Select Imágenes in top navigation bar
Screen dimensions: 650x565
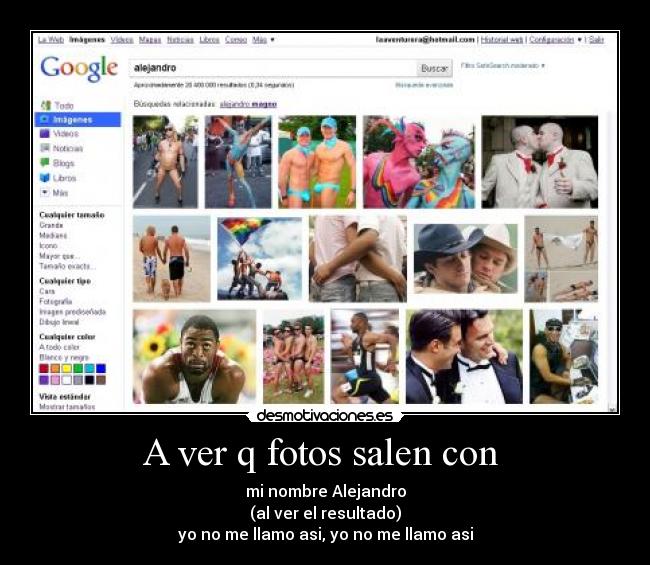point(87,40)
